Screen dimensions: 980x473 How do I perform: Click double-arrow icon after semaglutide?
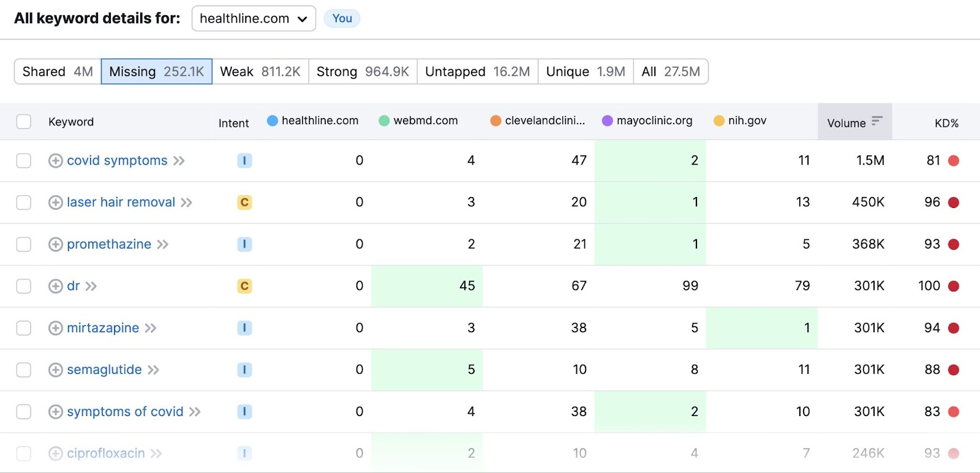click(x=153, y=370)
